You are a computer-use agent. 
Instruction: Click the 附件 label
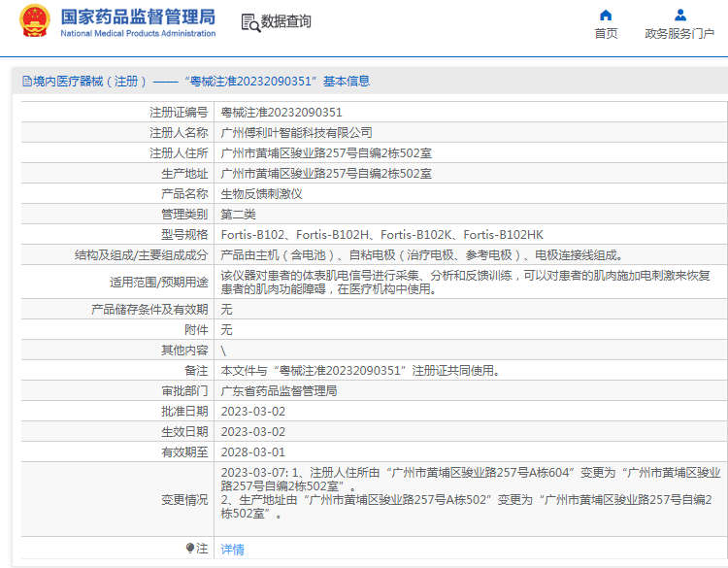[196, 330]
